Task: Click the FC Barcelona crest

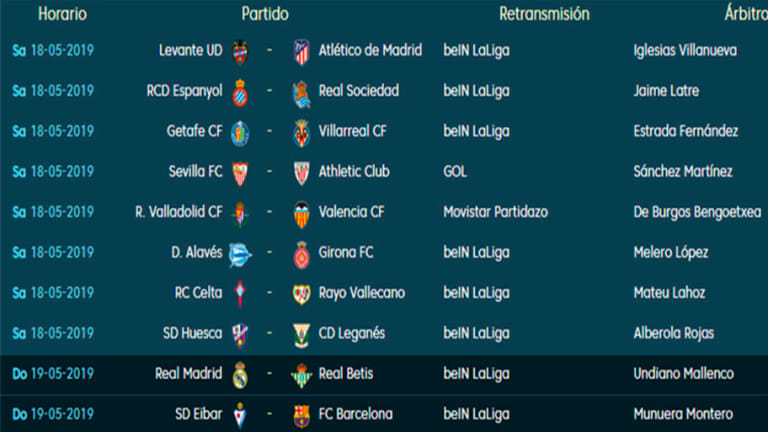Action: tap(301, 415)
